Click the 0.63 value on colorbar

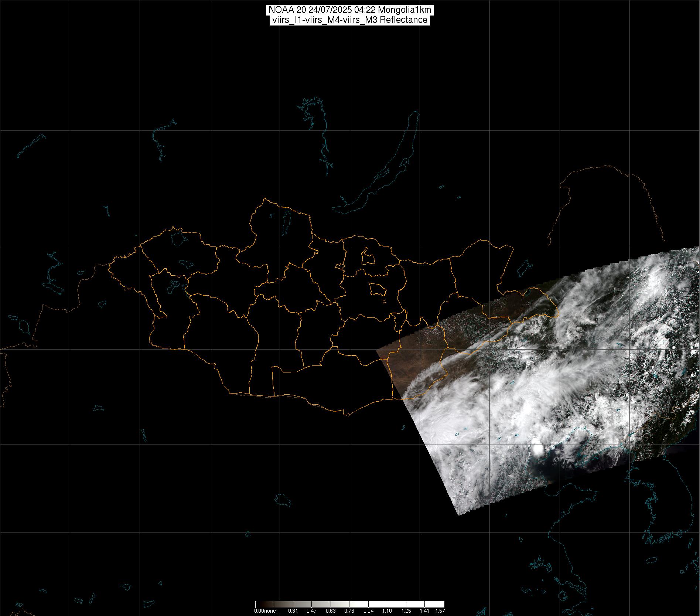click(x=331, y=611)
